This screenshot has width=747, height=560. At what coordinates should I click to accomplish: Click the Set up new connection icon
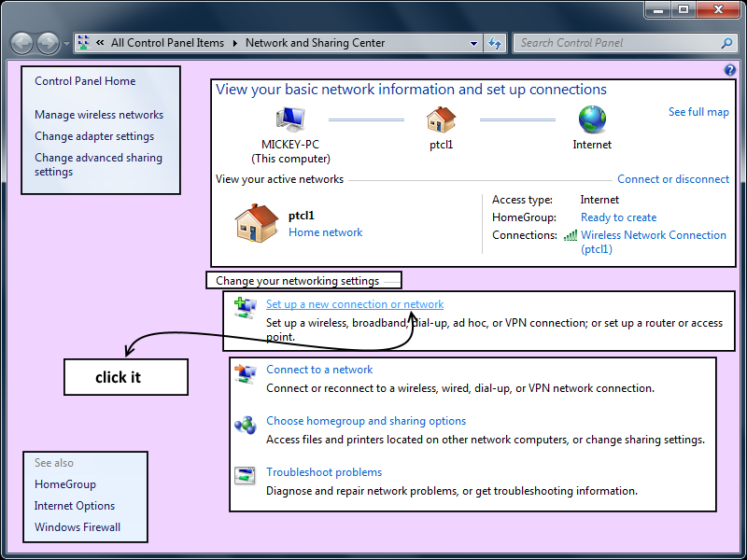[246, 308]
